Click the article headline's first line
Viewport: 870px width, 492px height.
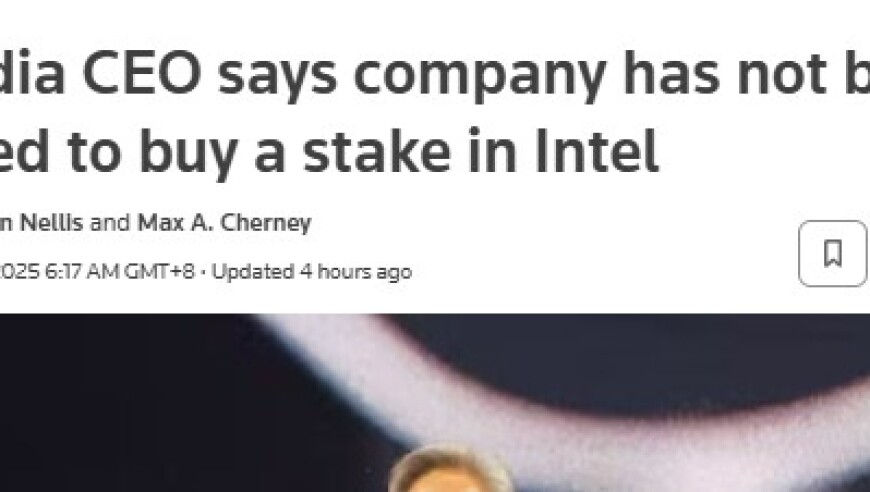point(435,75)
